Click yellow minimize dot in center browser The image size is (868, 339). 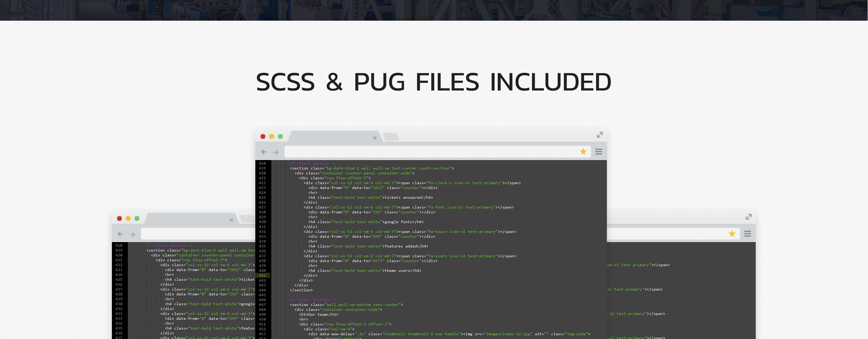tap(272, 137)
